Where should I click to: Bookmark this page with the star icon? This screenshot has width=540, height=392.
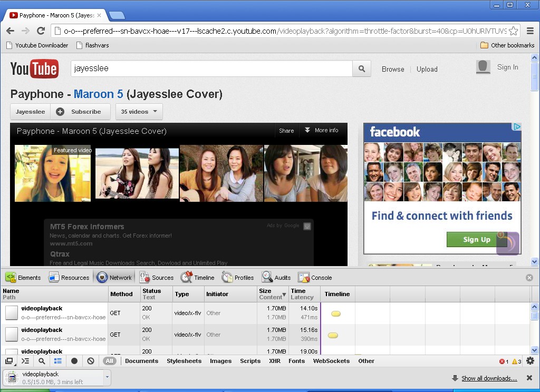click(x=513, y=31)
